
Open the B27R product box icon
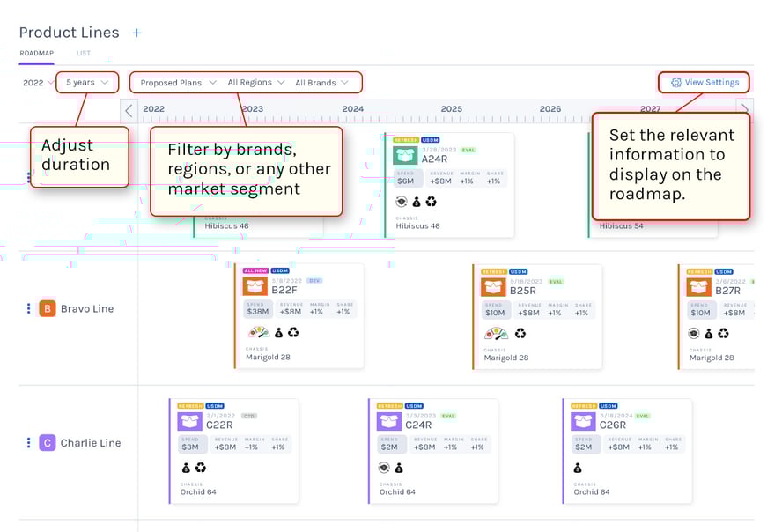click(698, 286)
